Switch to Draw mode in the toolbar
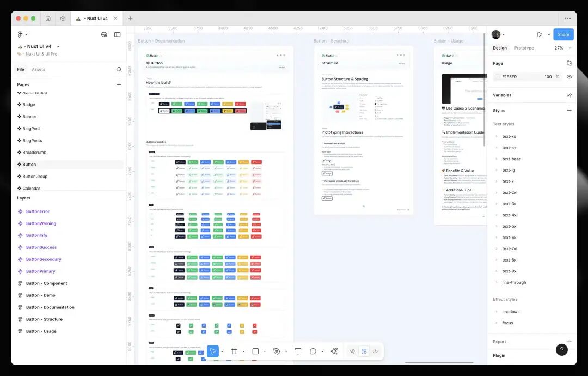Image resolution: width=588 pixels, height=376 pixels. point(352,351)
